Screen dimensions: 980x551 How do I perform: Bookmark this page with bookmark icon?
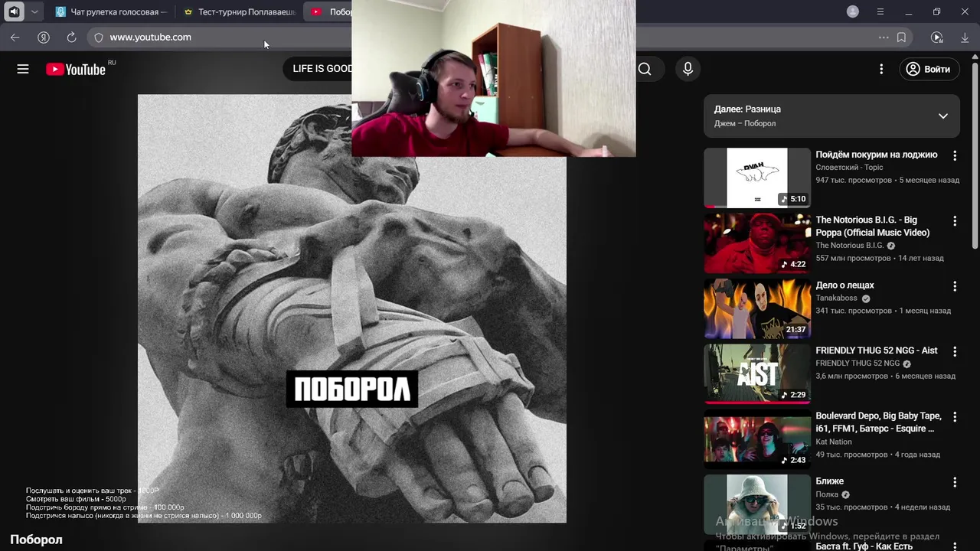(x=901, y=37)
